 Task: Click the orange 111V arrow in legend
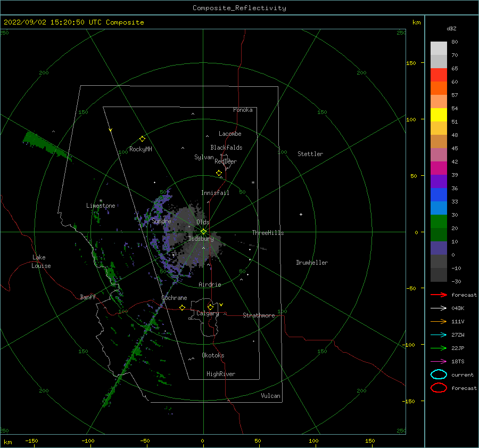439,321
